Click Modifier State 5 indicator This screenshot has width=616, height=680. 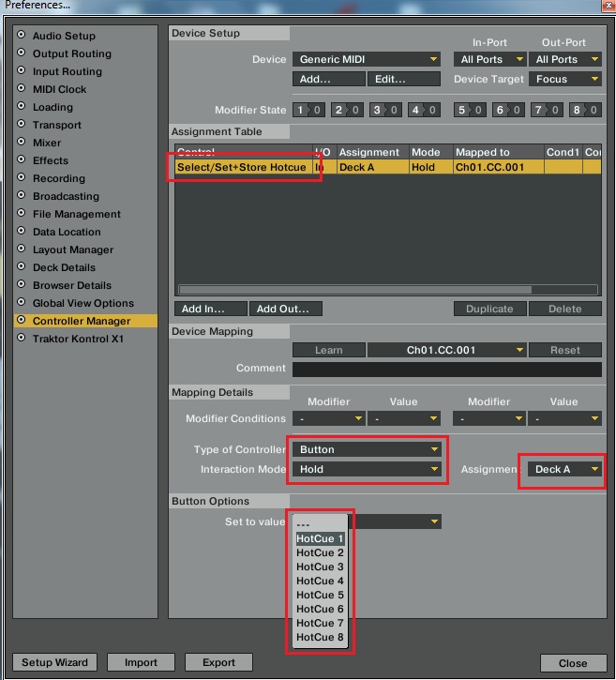470,110
